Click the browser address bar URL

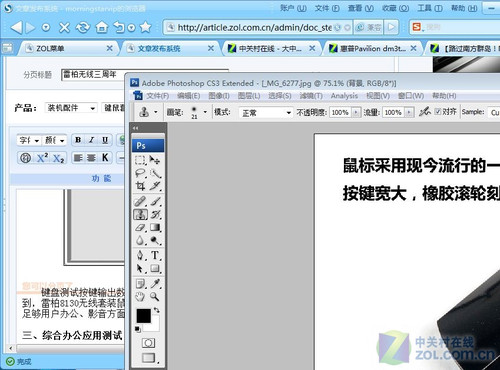click(254, 27)
